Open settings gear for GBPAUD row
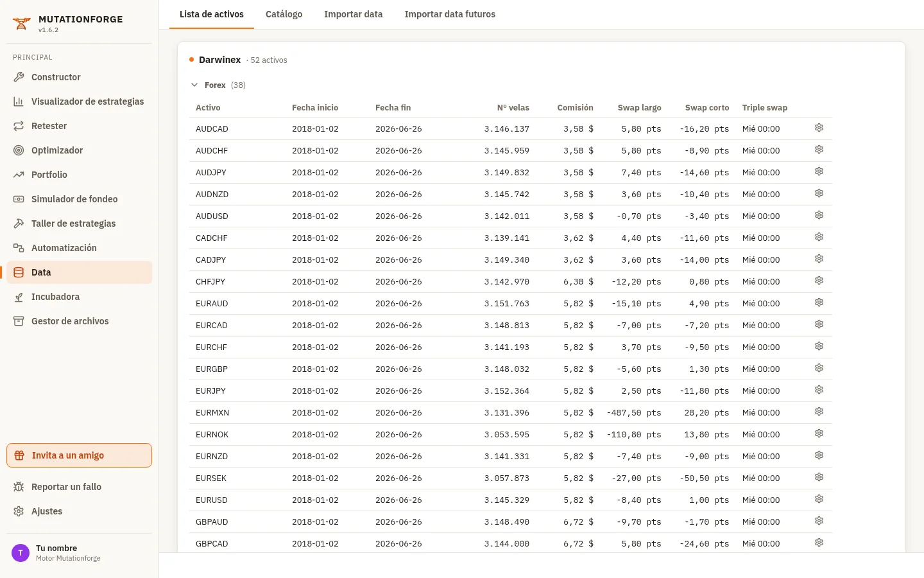The height and width of the screenshot is (578, 924). coord(819,521)
